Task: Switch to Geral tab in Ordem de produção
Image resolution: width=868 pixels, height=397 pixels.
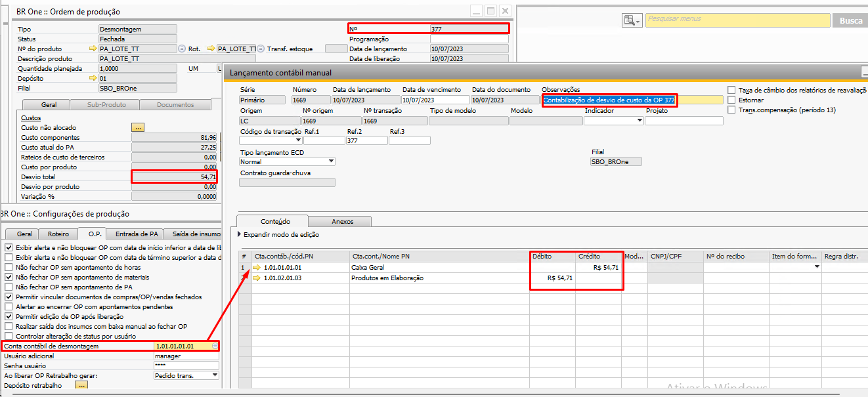Action: 49,104
